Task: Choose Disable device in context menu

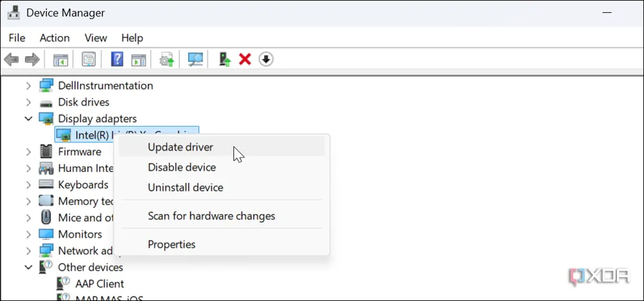Action: coord(182,168)
